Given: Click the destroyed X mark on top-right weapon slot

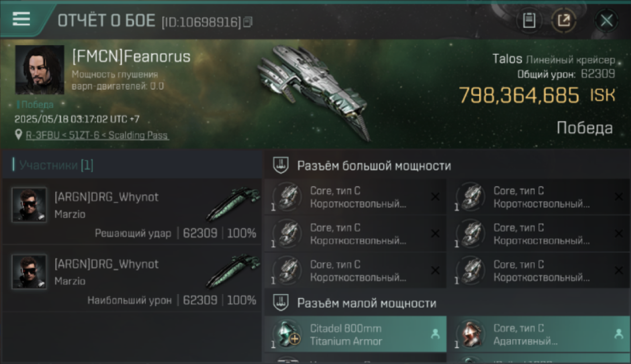Looking at the screenshot, I should coord(619,197).
